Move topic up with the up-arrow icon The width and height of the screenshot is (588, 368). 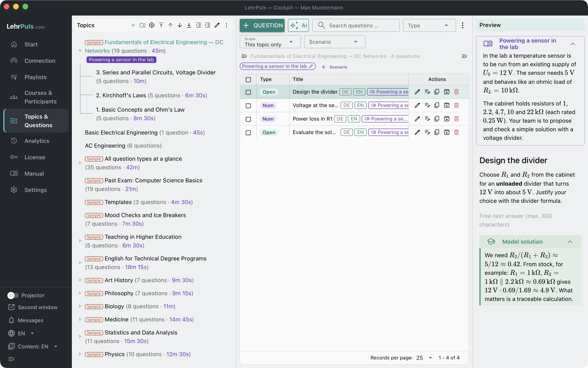[x=170, y=25]
